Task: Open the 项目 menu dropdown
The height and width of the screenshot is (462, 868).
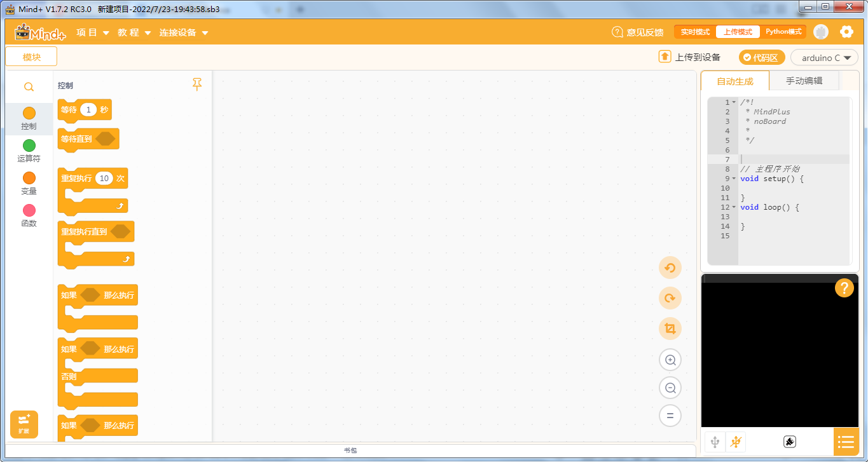Action: [93, 32]
